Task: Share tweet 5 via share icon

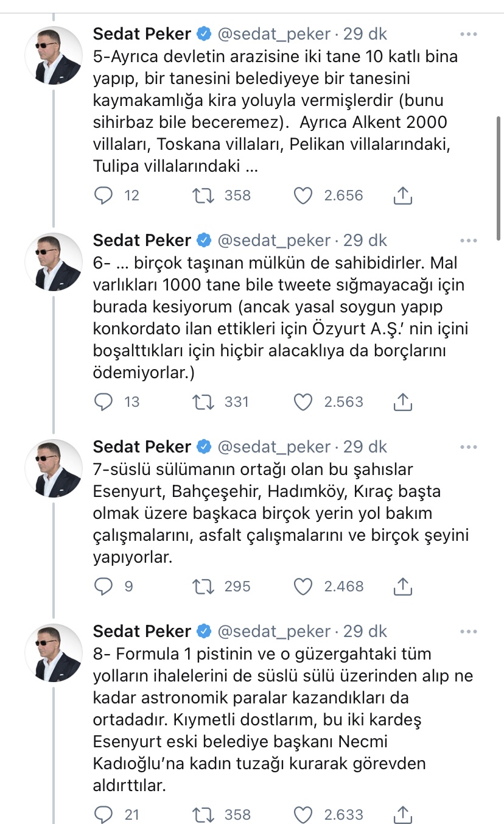Action: click(x=403, y=195)
